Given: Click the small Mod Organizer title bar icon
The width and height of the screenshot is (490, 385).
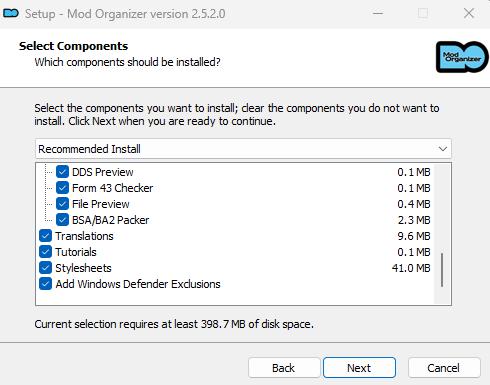Looking at the screenshot, I should point(11,14).
